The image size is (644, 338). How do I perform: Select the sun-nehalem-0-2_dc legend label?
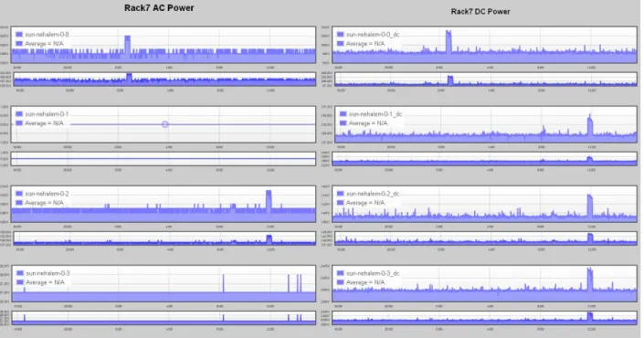pos(373,194)
